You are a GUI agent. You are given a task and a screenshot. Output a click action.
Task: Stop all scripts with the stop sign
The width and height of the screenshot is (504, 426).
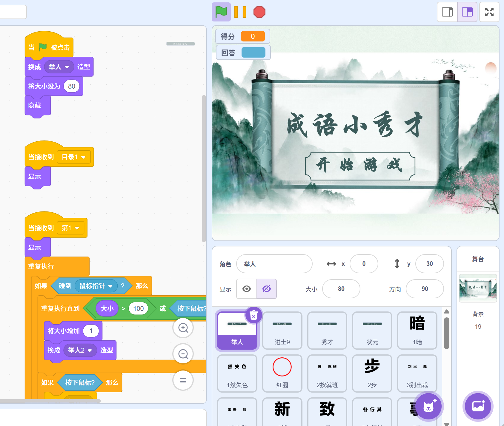point(259,12)
